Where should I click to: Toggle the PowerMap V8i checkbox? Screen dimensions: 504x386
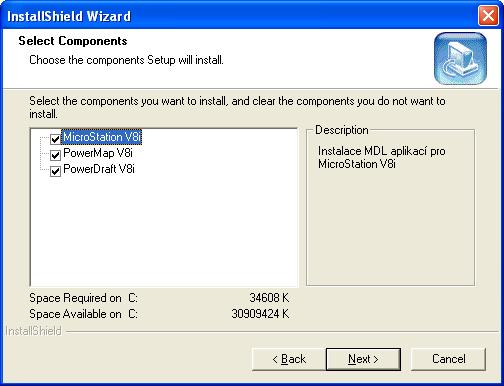pos(55,155)
